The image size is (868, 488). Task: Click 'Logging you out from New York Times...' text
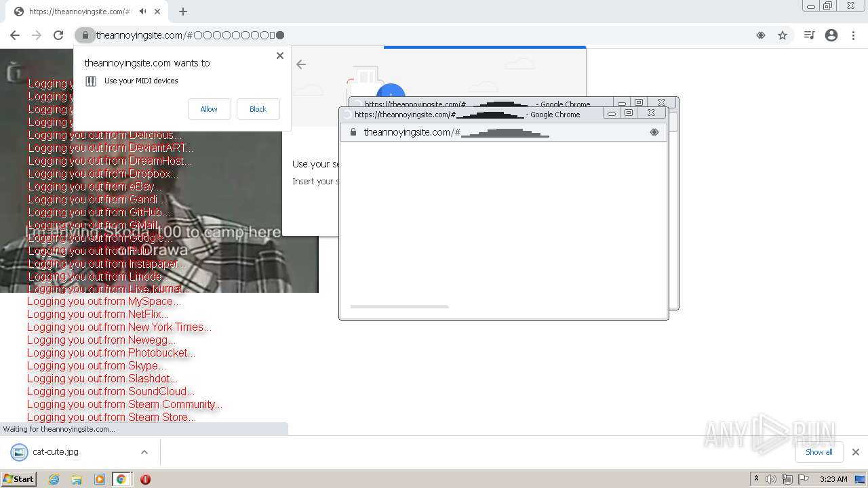[x=119, y=327]
